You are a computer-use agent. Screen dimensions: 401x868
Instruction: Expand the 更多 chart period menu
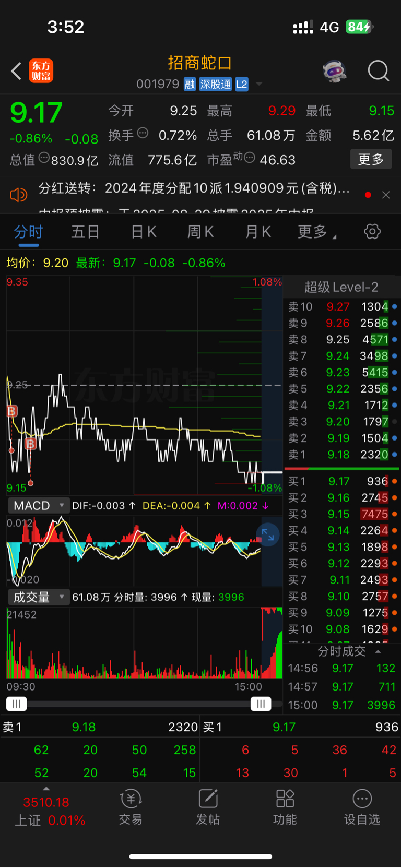316,232
